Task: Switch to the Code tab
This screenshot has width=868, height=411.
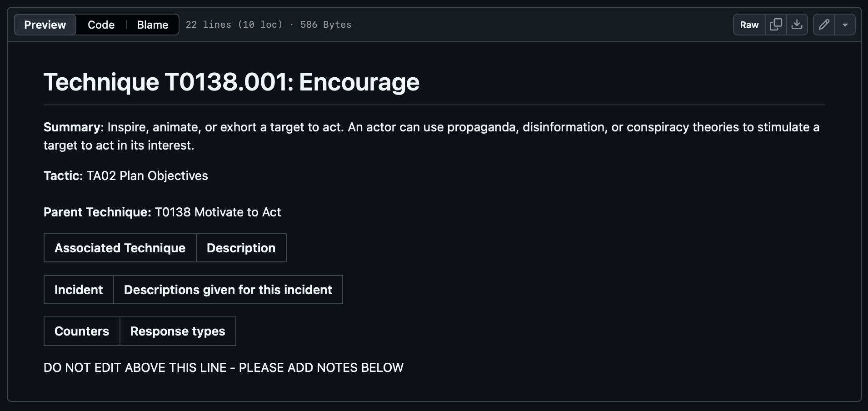Action: coord(101,25)
